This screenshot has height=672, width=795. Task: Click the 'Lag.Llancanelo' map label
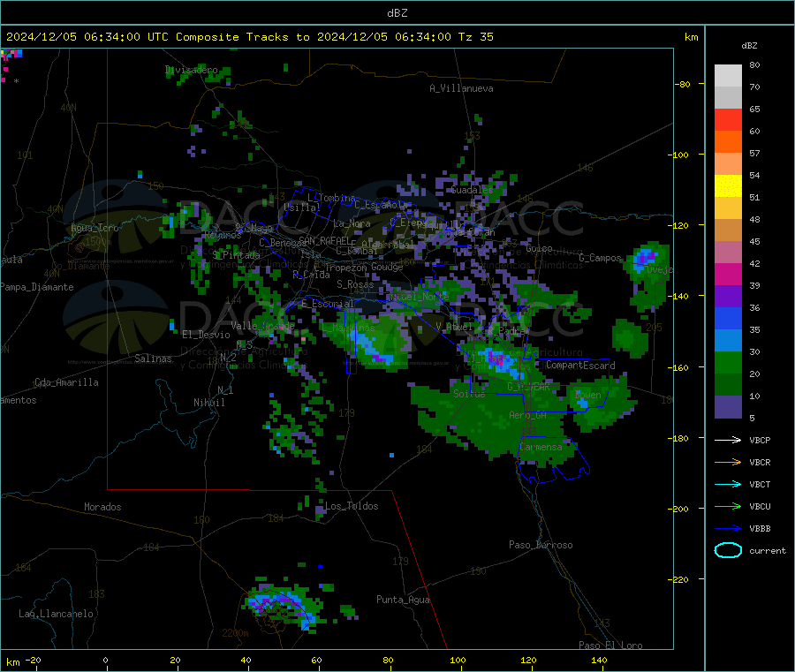coord(56,615)
